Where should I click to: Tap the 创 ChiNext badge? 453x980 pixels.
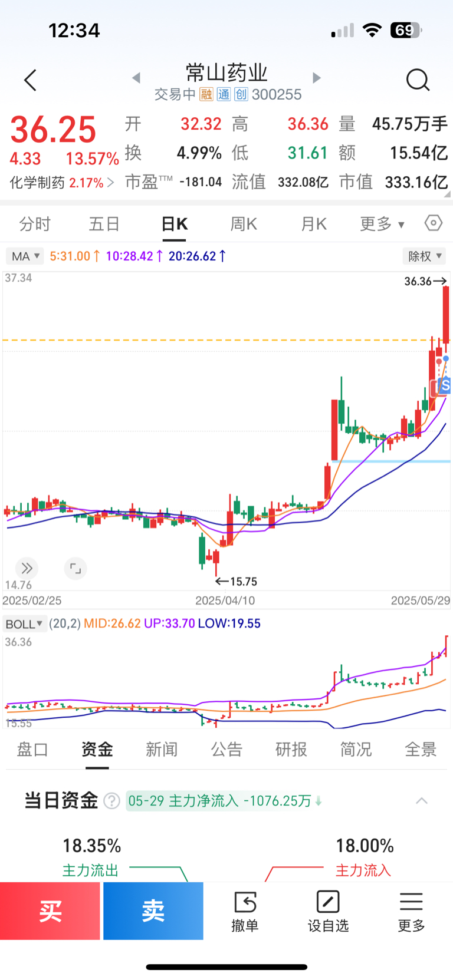point(241,94)
